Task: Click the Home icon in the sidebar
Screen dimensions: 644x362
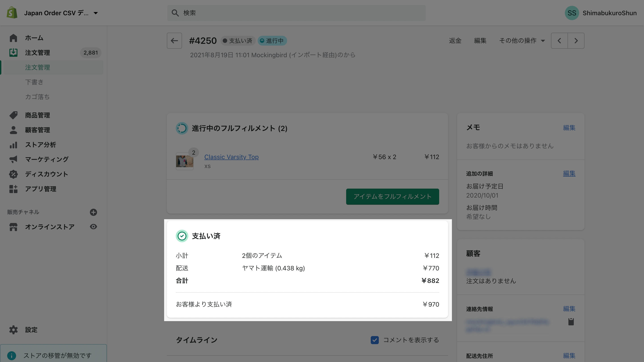Action: [x=13, y=38]
